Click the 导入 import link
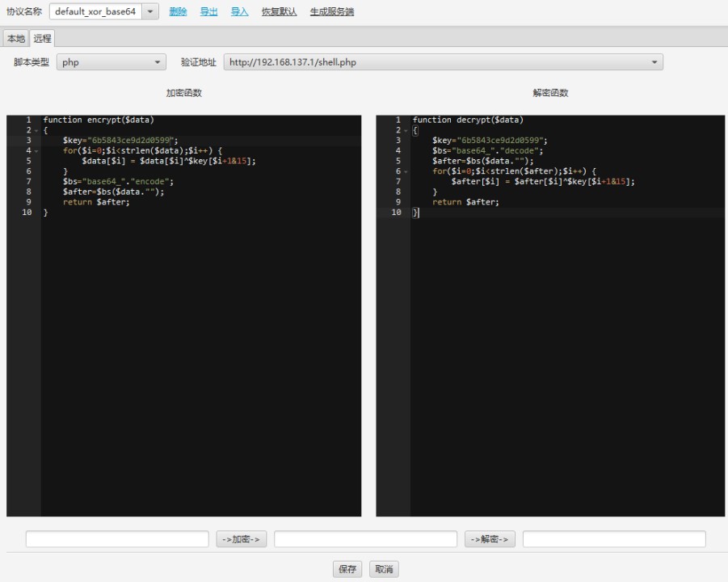Image resolution: width=728 pixels, height=582 pixels. pyautogui.click(x=240, y=11)
